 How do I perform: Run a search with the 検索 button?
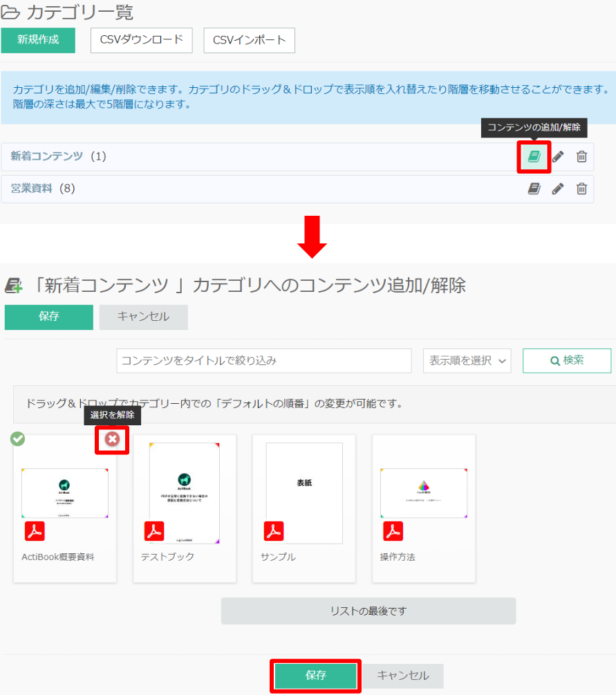tap(566, 360)
